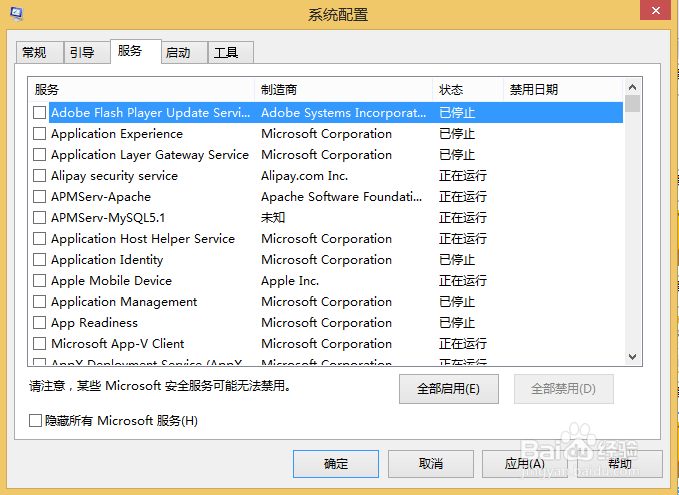Check the Apple Mobile Device service
This screenshot has width=679, height=495.
tap(39, 281)
